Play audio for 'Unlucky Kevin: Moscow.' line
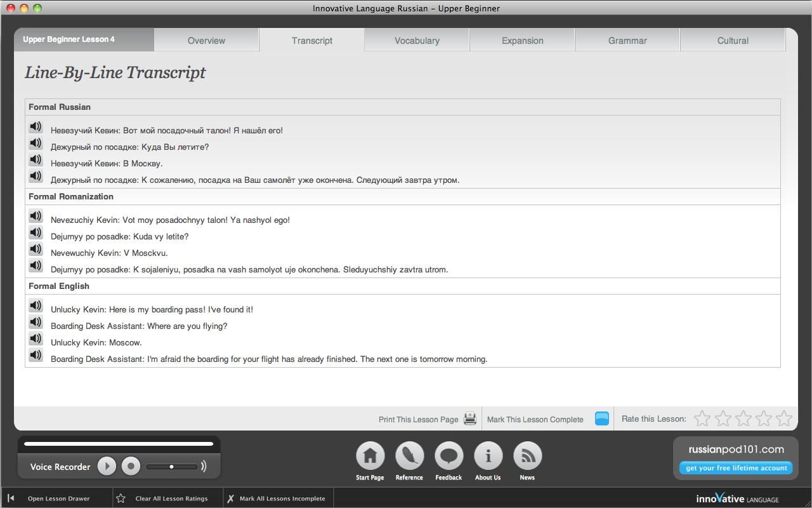The height and width of the screenshot is (508, 812). coord(36,339)
